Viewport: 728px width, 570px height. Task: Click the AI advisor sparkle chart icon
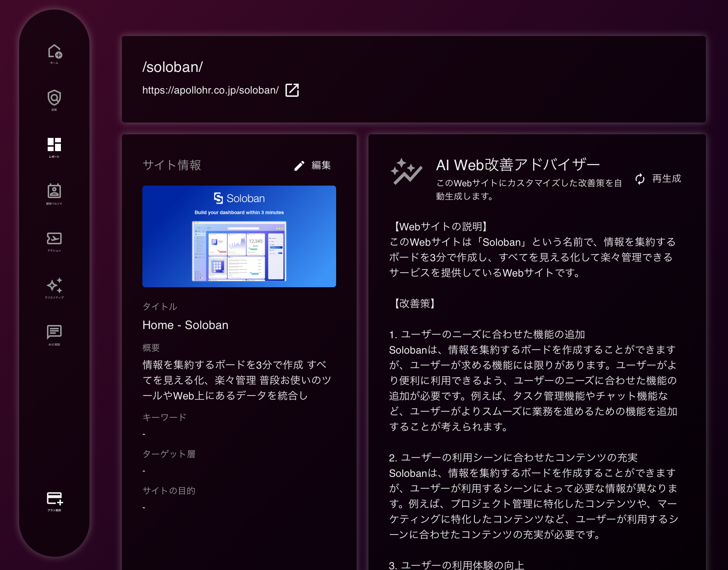pos(406,171)
